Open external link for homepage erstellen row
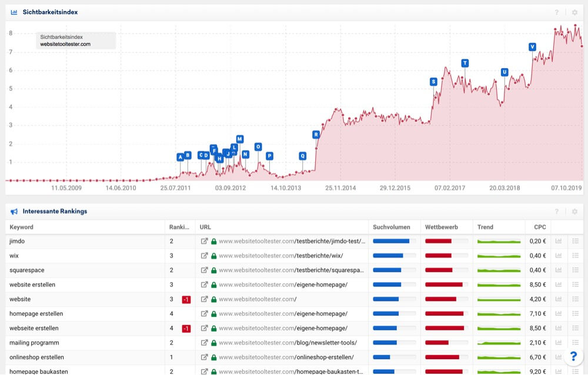The image size is (588, 375). [x=204, y=313]
